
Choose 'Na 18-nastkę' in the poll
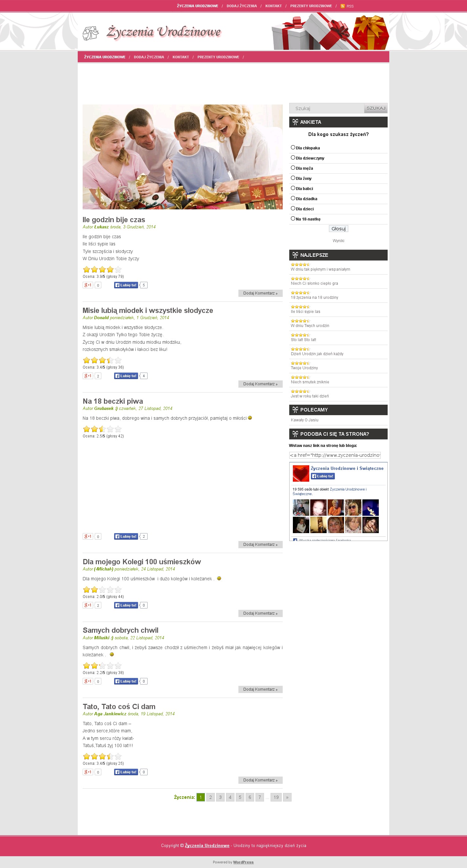[293, 218]
